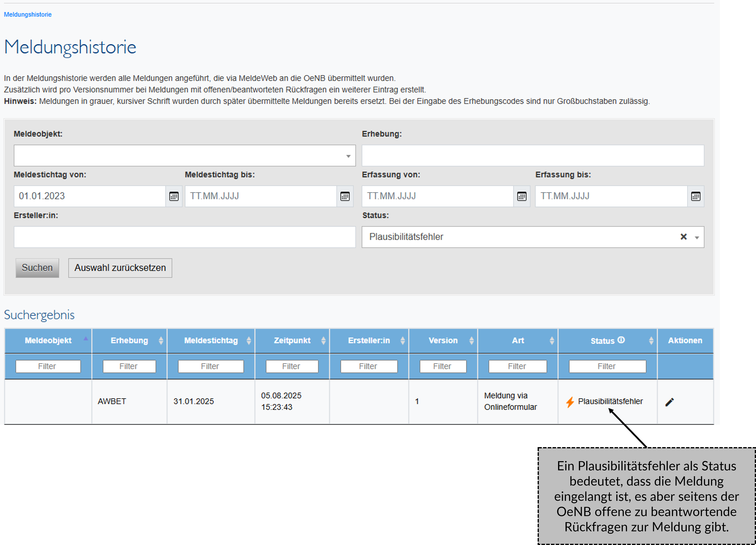Sort results by Zeitpunkt column

click(x=292, y=340)
